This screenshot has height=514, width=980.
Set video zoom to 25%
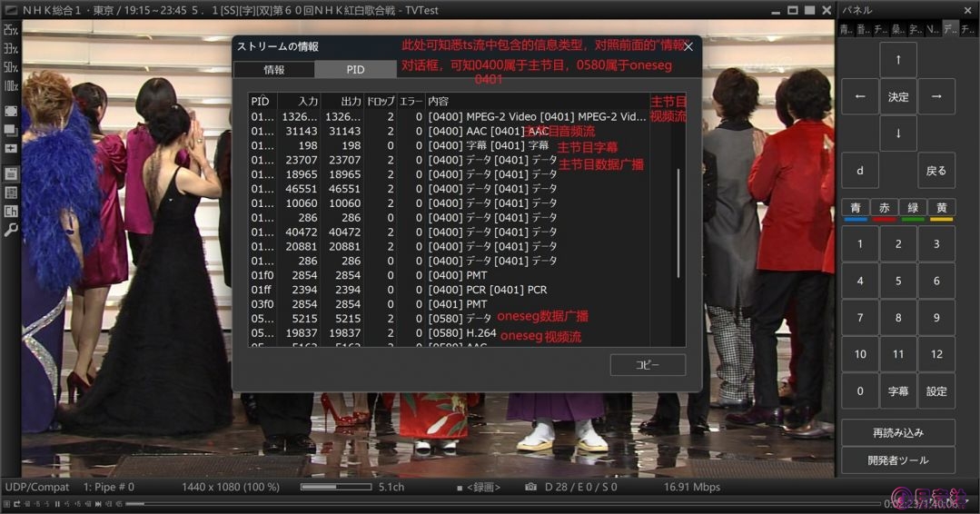pyautogui.click(x=10, y=30)
